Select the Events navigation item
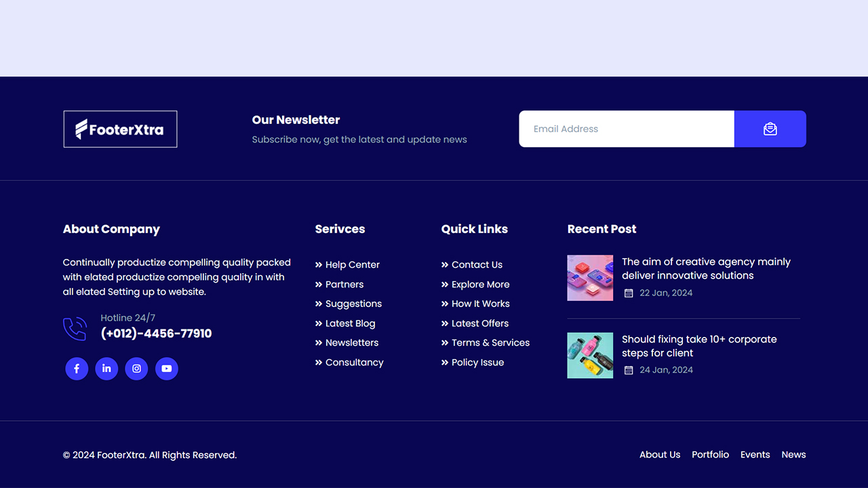Screen dimensions: 868x488 click(x=755, y=454)
